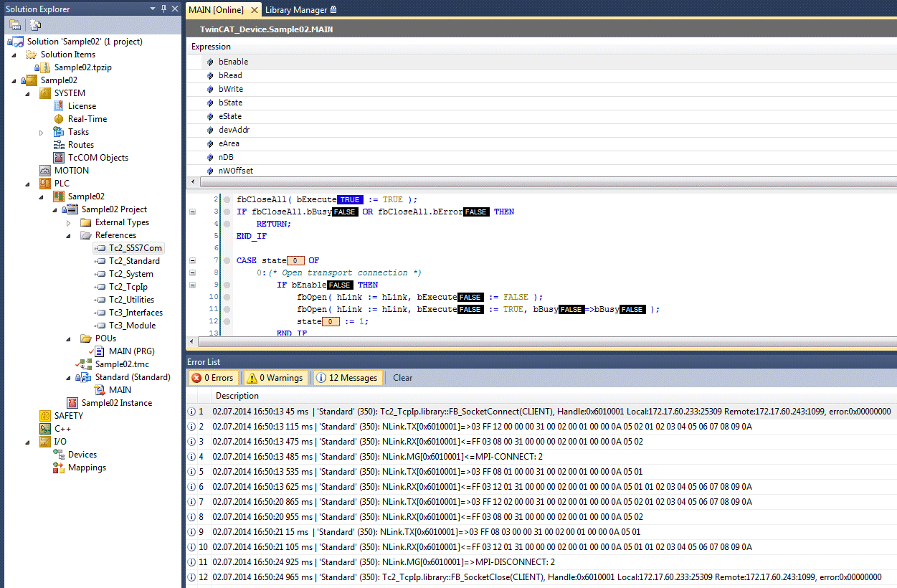Toggle breakpoint marker beside RETURN line 4

click(x=227, y=224)
